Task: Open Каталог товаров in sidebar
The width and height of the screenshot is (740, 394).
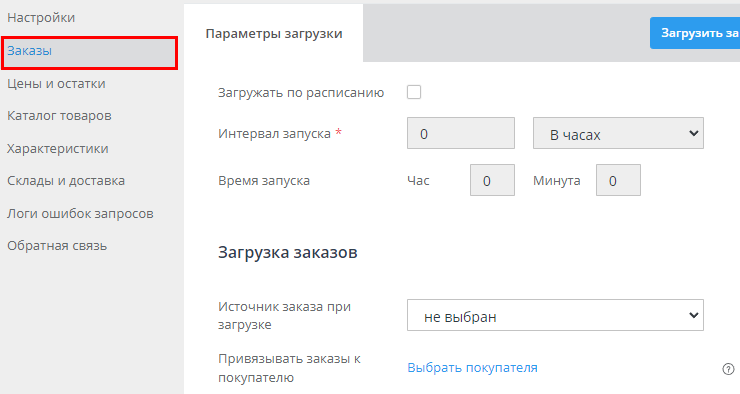Action: [59, 116]
